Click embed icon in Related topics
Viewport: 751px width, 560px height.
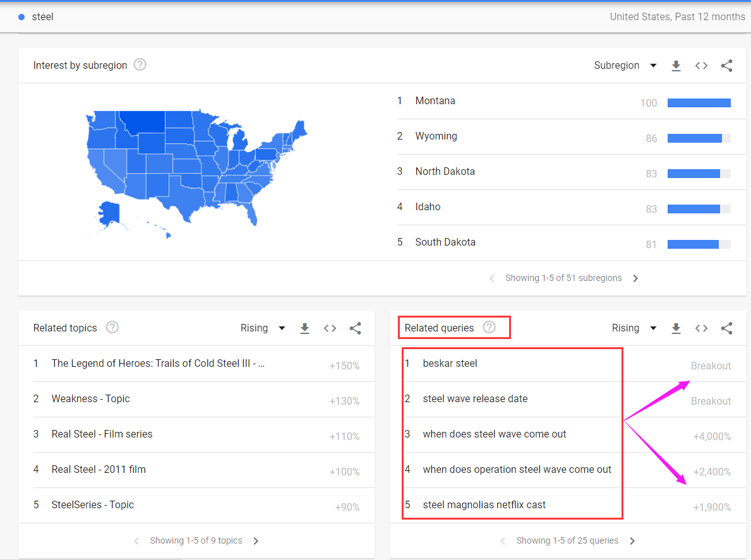(x=330, y=328)
